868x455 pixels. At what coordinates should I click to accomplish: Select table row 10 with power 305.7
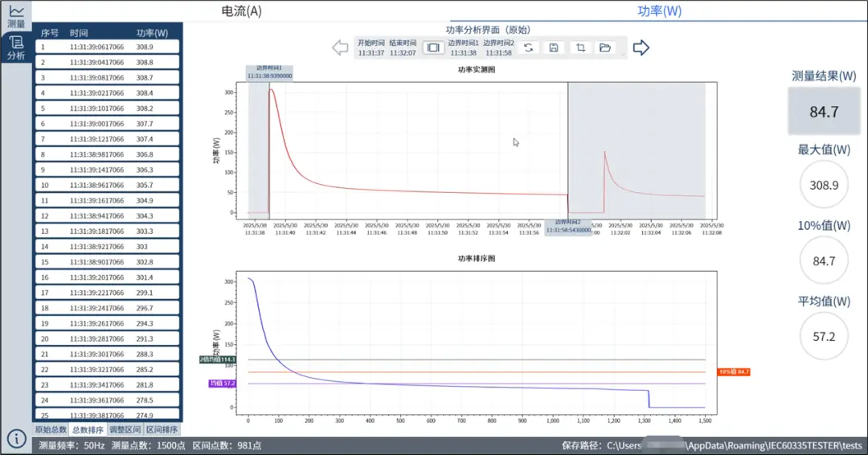(108, 186)
